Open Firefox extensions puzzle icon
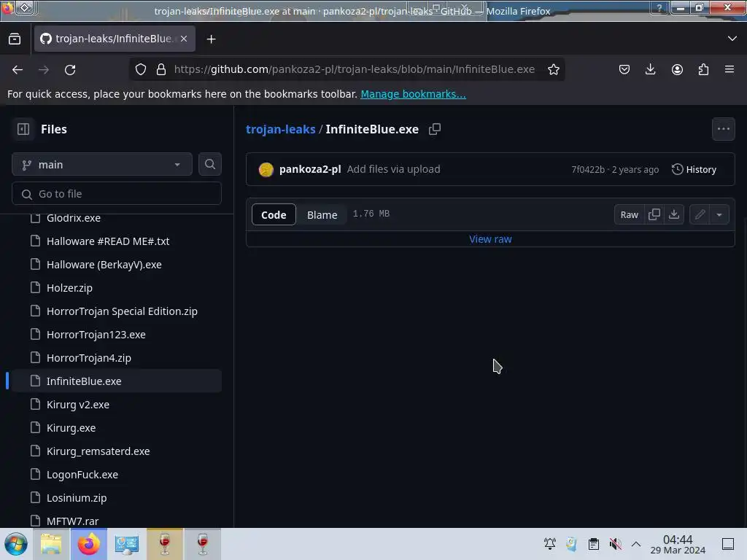Viewport: 747px width, 560px height. click(703, 69)
